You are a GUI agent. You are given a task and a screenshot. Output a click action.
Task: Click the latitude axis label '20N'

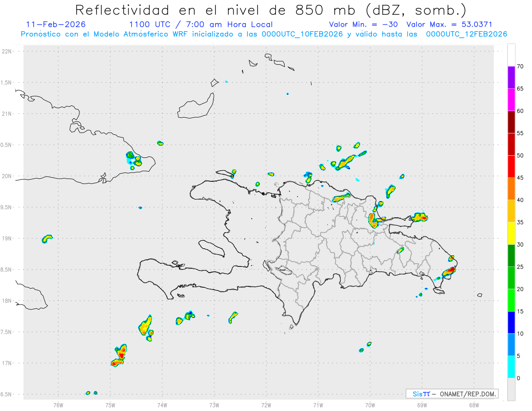point(7,176)
